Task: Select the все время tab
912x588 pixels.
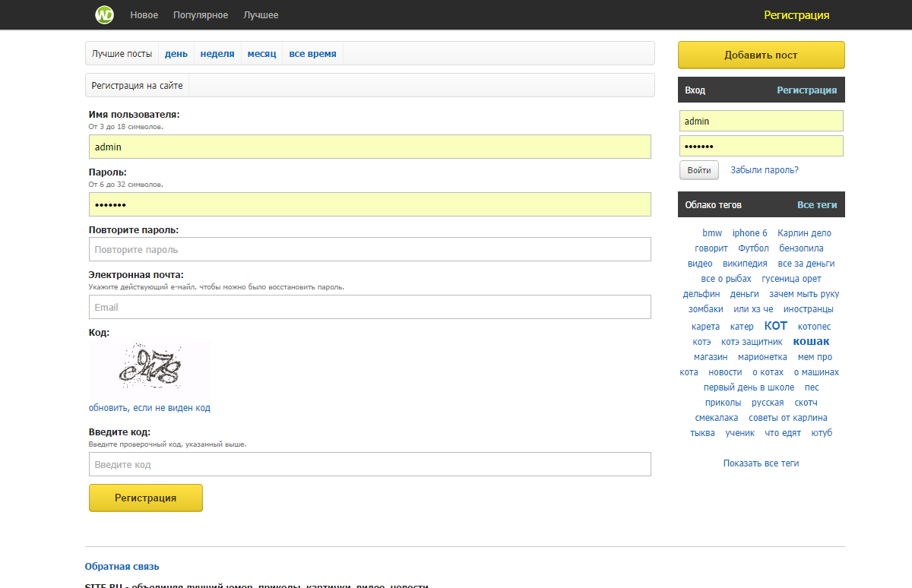Action: click(312, 54)
